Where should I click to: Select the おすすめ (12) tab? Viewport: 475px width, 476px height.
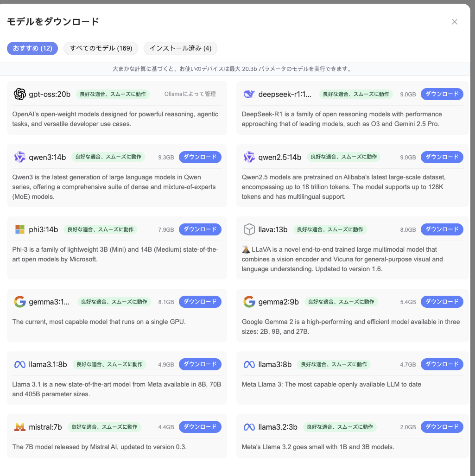tap(32, 48)
